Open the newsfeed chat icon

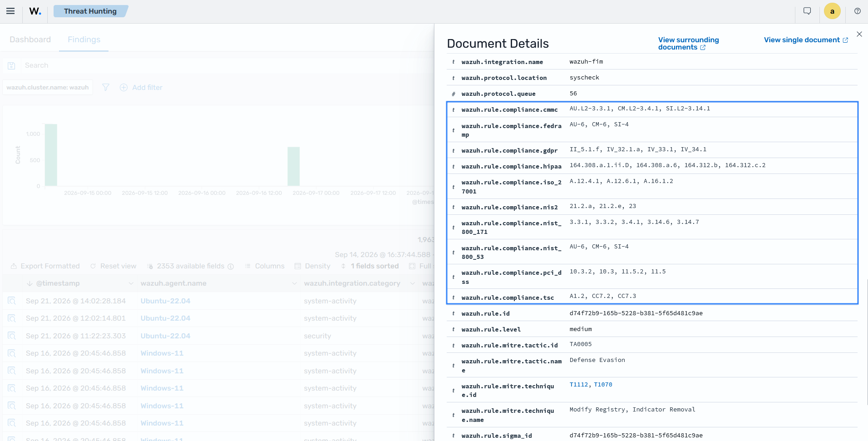point(807,11)
